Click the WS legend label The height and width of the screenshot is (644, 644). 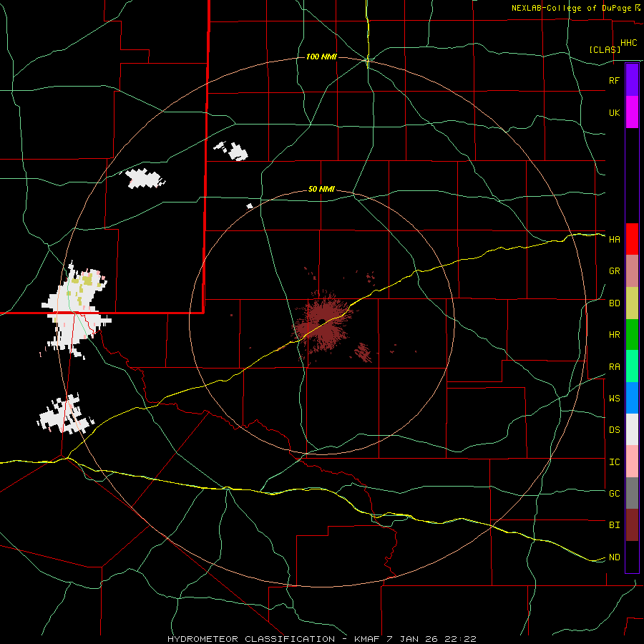[615, 399]
